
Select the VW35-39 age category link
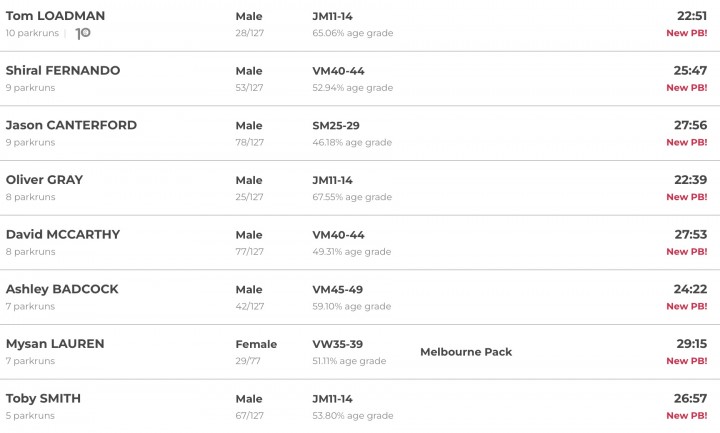pos(338,343)
